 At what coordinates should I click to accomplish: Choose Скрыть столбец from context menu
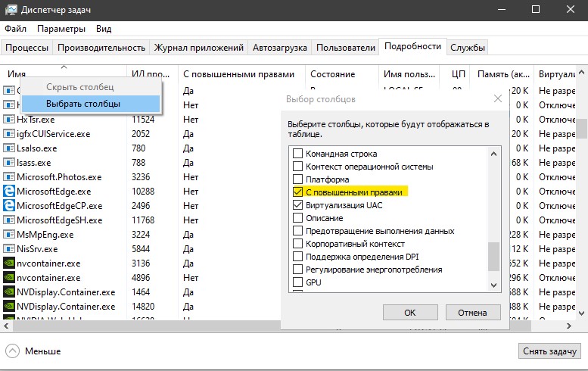coord(91,87)
